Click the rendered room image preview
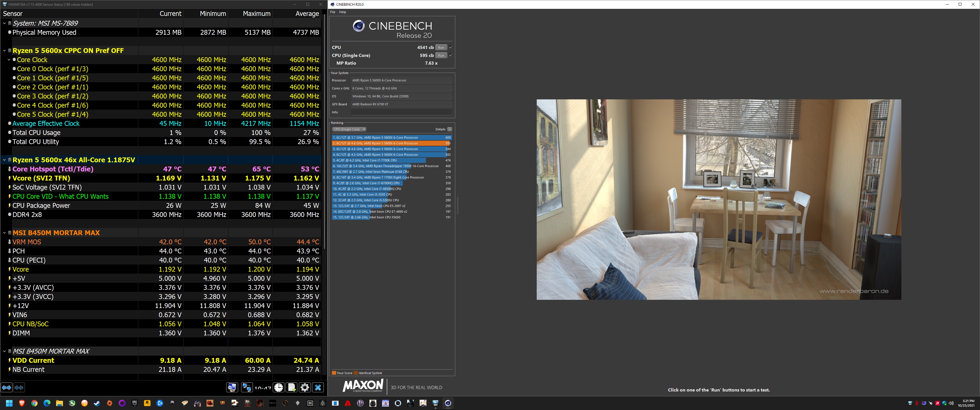The image size is (980, 410). pos(719,199)
